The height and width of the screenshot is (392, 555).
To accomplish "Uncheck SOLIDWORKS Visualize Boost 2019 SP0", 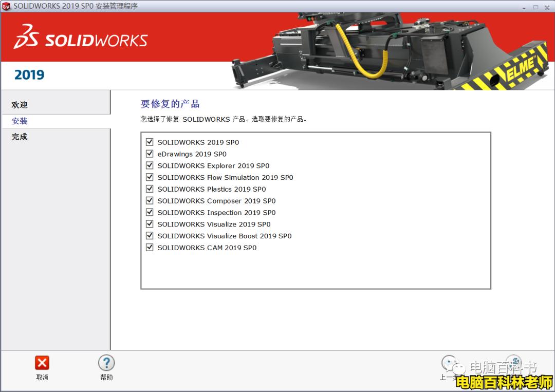I will coord(150,235).
